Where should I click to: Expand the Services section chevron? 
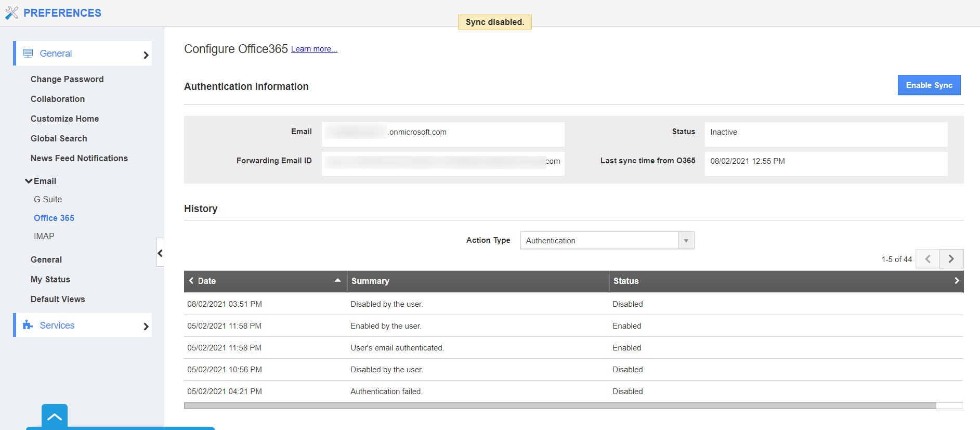[146, 326]
